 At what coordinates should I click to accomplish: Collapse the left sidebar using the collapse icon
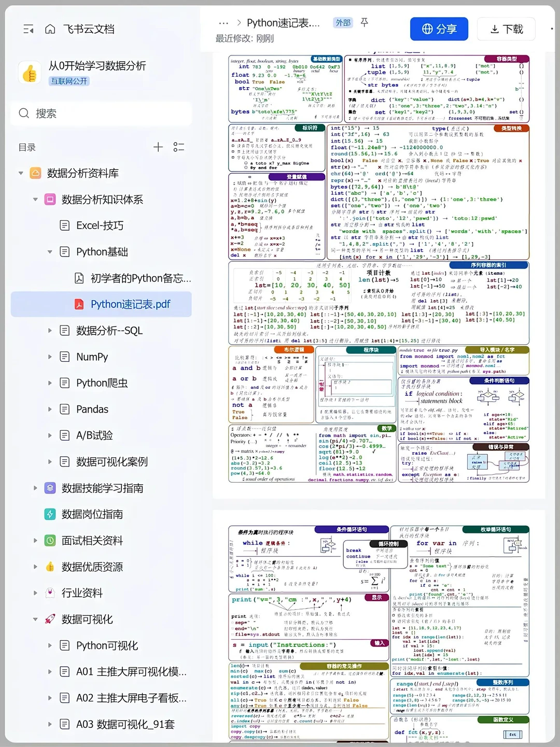click(x=29, y=30)
